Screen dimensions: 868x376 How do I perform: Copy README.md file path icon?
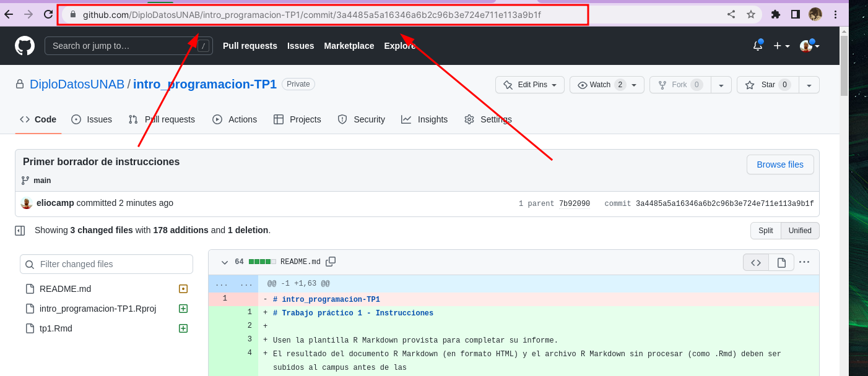pos(331,262)
